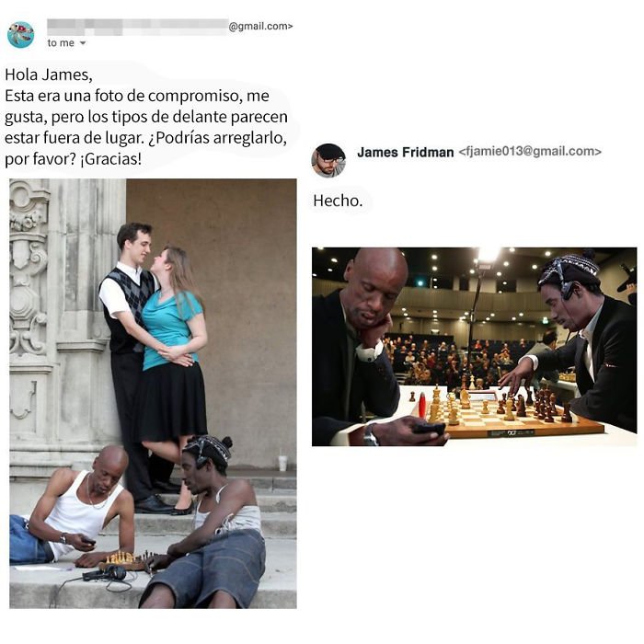Click the "to me" recipient label
The image size is (644, 644).
point(61,43)
